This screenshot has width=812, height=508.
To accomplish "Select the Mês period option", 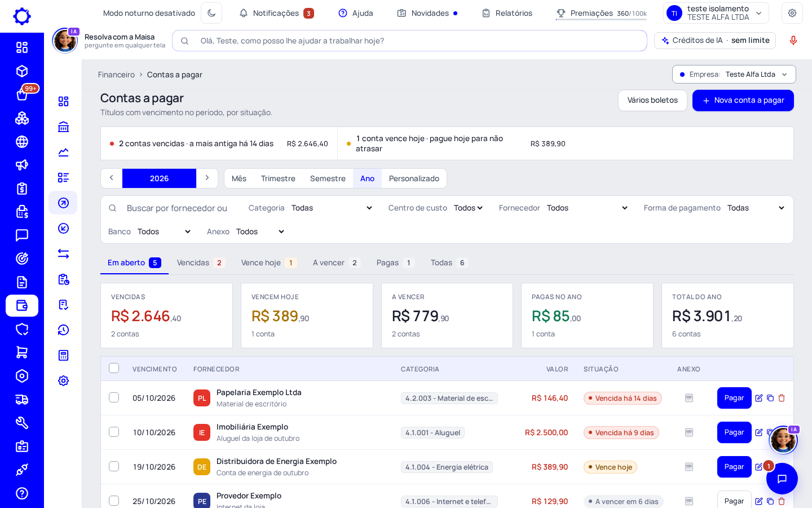I will pyautogui.click(x=239, y=178).
